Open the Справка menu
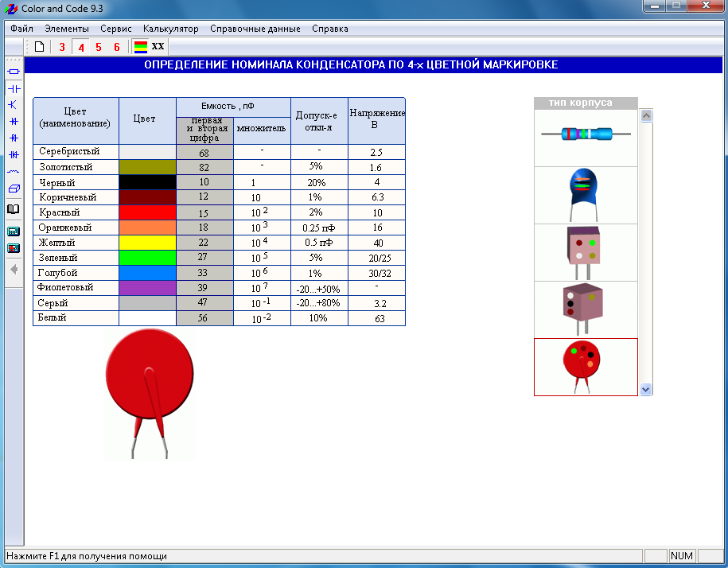Screen dimensions: 728x568 (329, 29)
